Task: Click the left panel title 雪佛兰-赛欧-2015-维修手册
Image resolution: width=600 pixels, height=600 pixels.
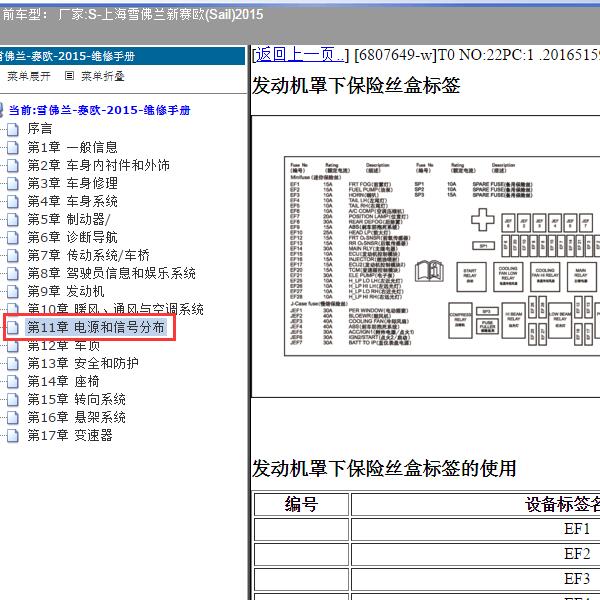Action: tap(68, 56)
